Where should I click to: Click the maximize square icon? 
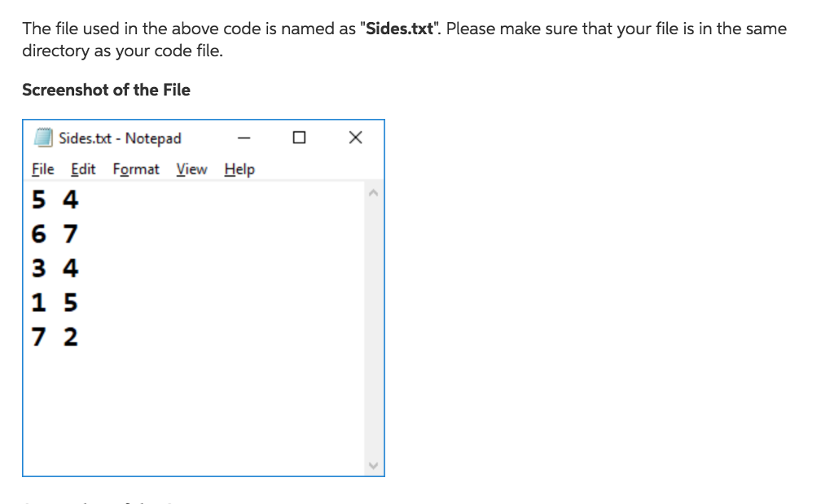tap(298, 138)
